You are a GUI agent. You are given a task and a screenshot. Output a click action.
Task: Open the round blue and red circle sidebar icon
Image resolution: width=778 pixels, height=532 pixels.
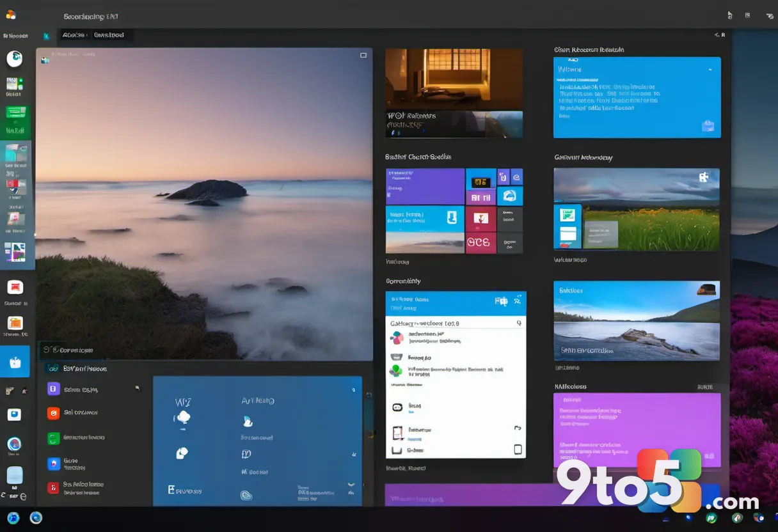point(14,444)
